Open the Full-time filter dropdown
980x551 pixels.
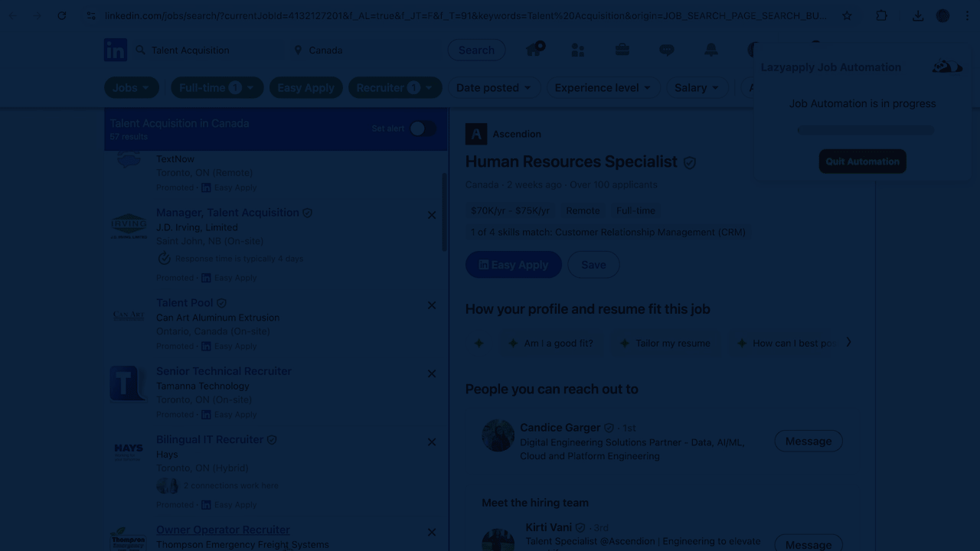coord(217,87)
